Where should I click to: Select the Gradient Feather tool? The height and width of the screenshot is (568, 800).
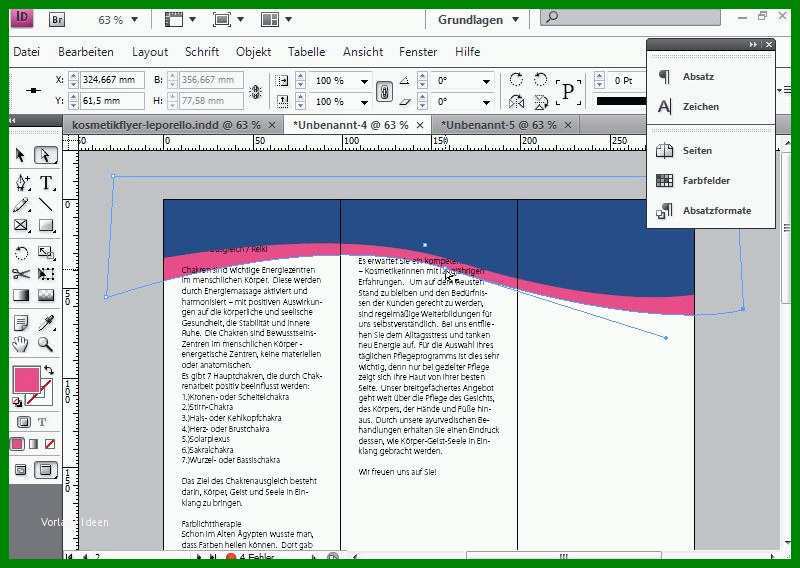[x=46, y=295]
